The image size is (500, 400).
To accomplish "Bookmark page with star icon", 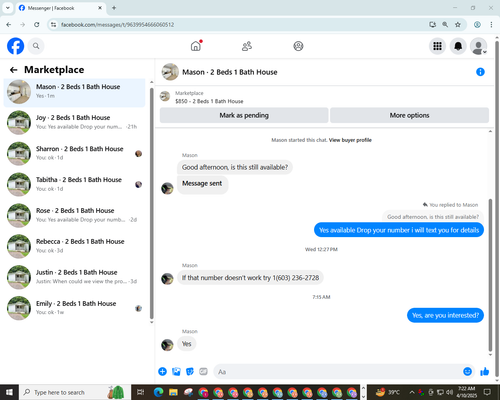I will (458, 25).
